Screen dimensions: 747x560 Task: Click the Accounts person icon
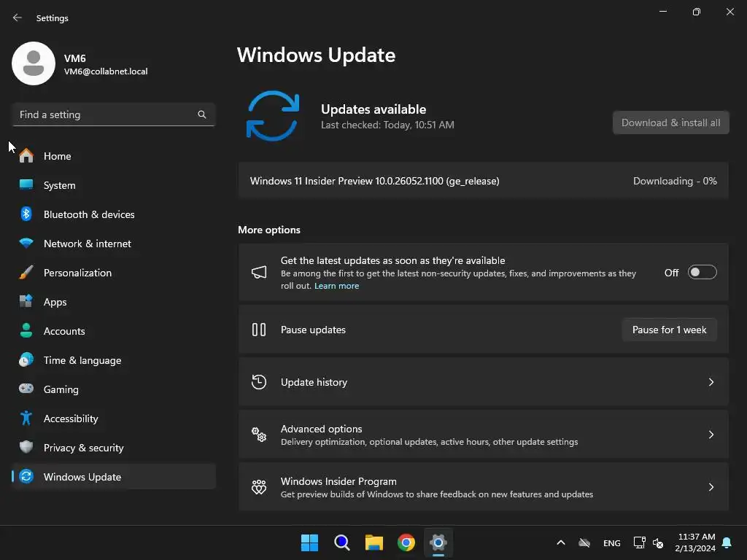[x=26, y=330]
